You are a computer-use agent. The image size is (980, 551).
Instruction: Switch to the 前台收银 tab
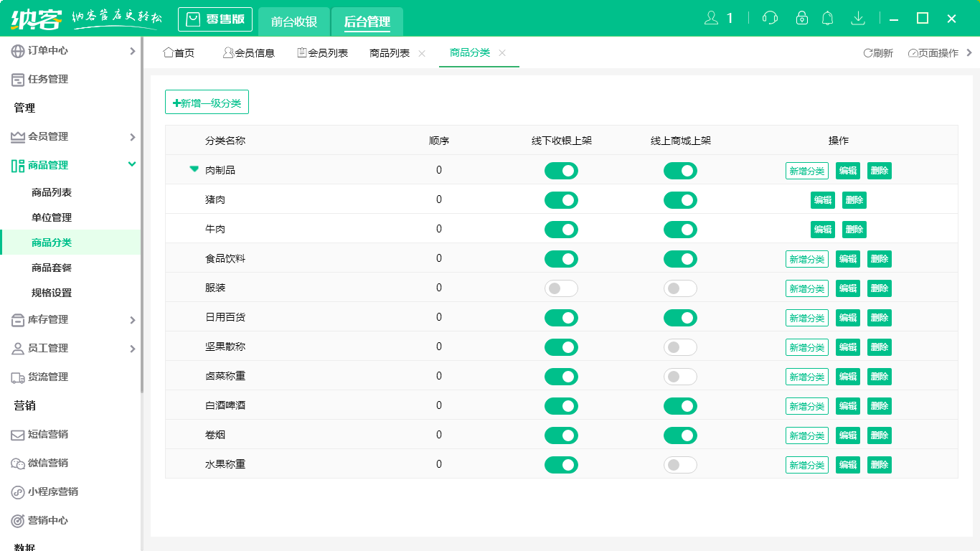click(294, 22)
